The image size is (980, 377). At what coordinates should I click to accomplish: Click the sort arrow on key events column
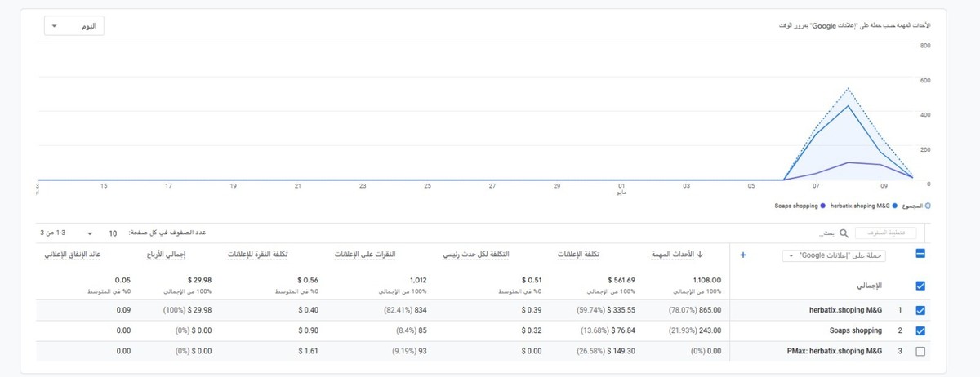click(700, 255)
